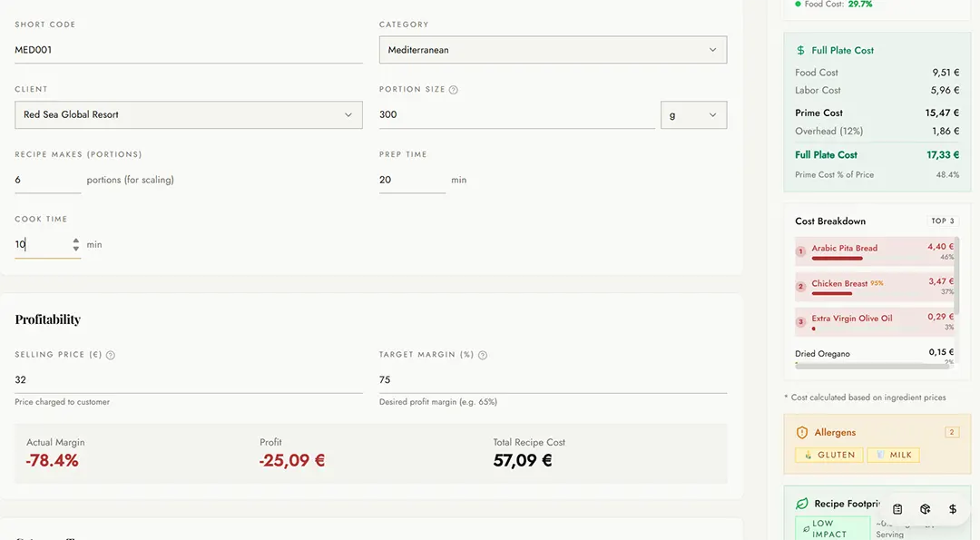Select the package scaling icon in the floating toolbar
980x540 pixels.
(925, 508)
